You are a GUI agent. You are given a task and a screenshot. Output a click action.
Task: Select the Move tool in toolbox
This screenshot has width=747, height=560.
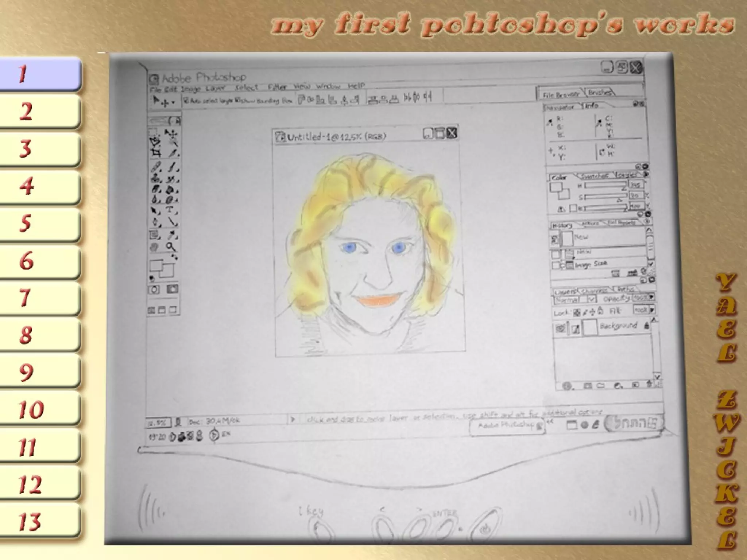point(170,133)
